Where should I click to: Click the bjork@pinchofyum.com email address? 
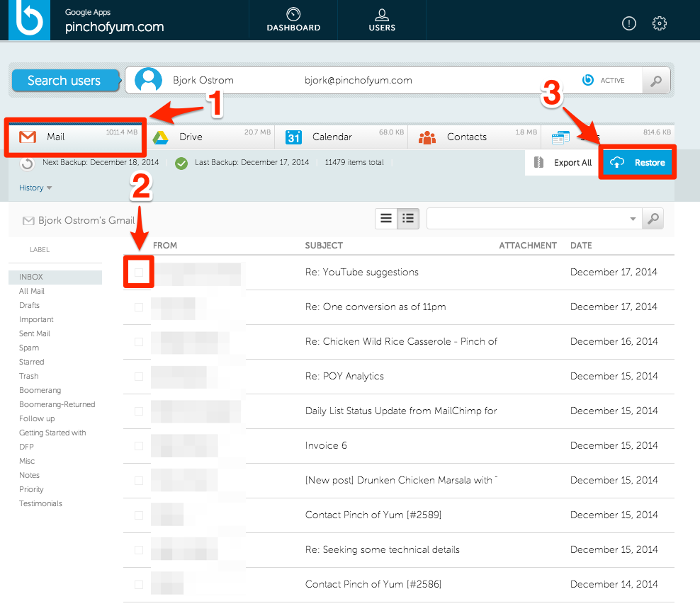point(358,80)
